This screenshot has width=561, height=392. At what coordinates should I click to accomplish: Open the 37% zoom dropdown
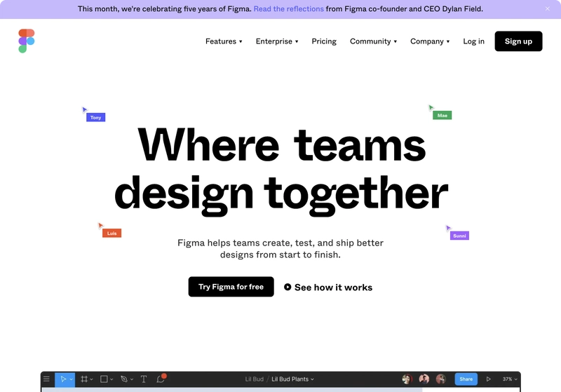tap(510, 379)
